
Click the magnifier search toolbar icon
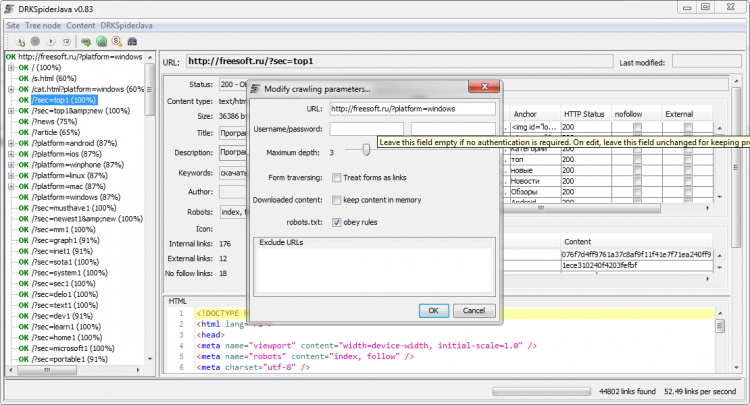pos(116,41)
